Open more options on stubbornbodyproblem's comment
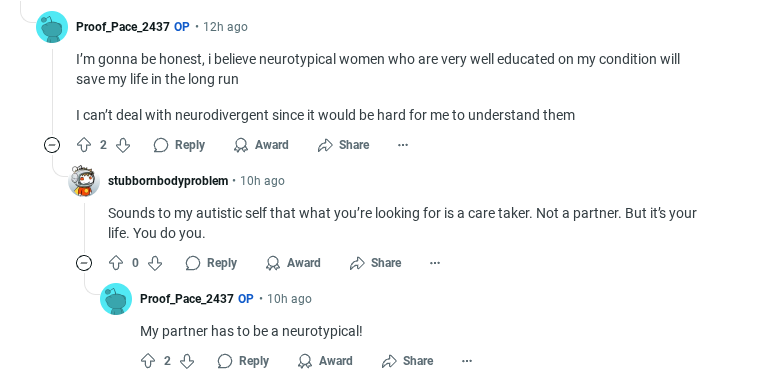This screenshot has height=392, width=774. 435,263
